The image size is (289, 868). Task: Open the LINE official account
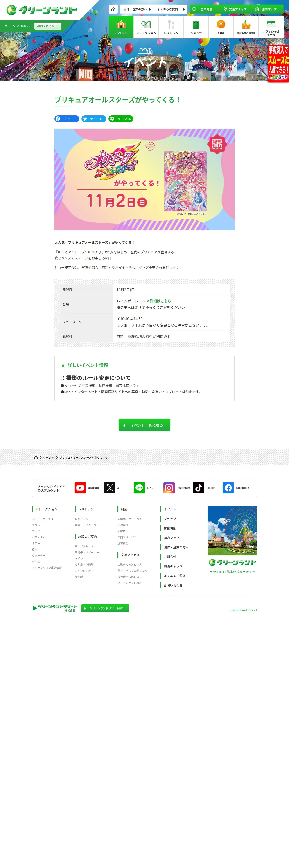click(144, 488)
